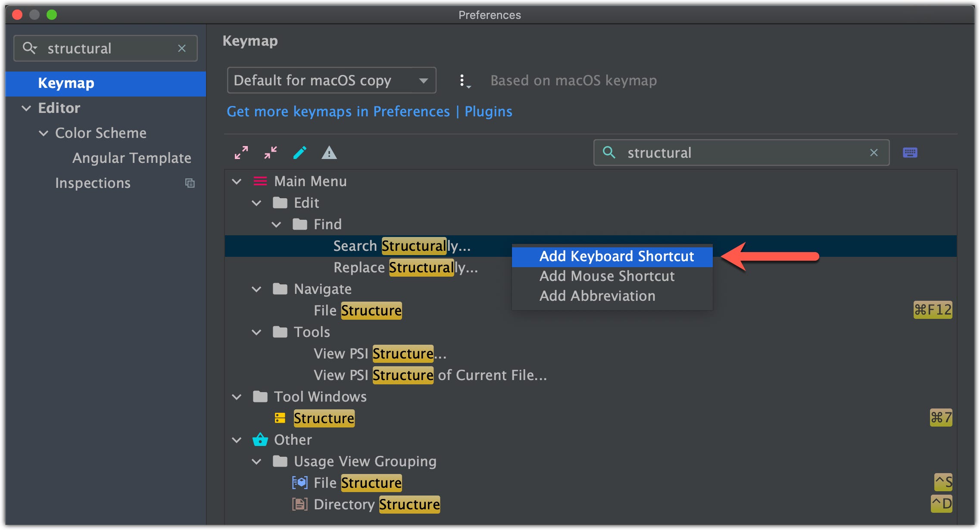Open the Default for macOS copy dropdown
This screenshot has height=530, width=980.
coord(331,81)
